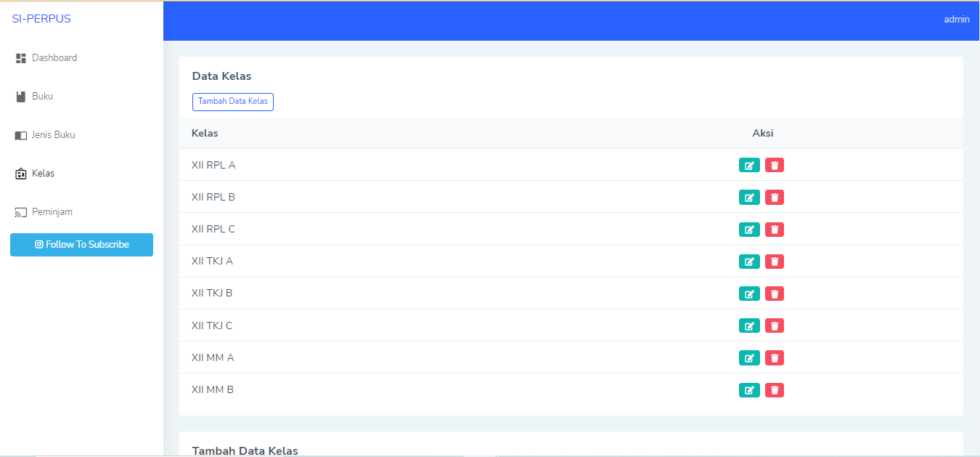
Task: Click the Aksi column header
Action: pos(763,133)
